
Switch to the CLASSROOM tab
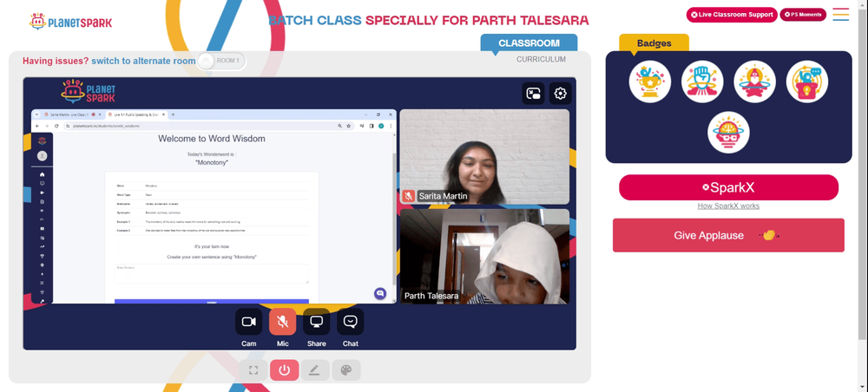tap(529, 43)
